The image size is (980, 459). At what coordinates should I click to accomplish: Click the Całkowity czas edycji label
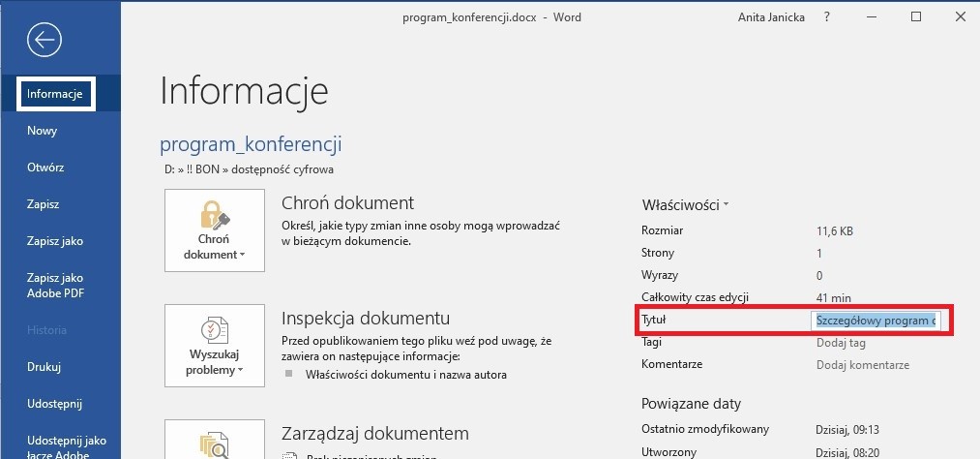coord(695,297)
